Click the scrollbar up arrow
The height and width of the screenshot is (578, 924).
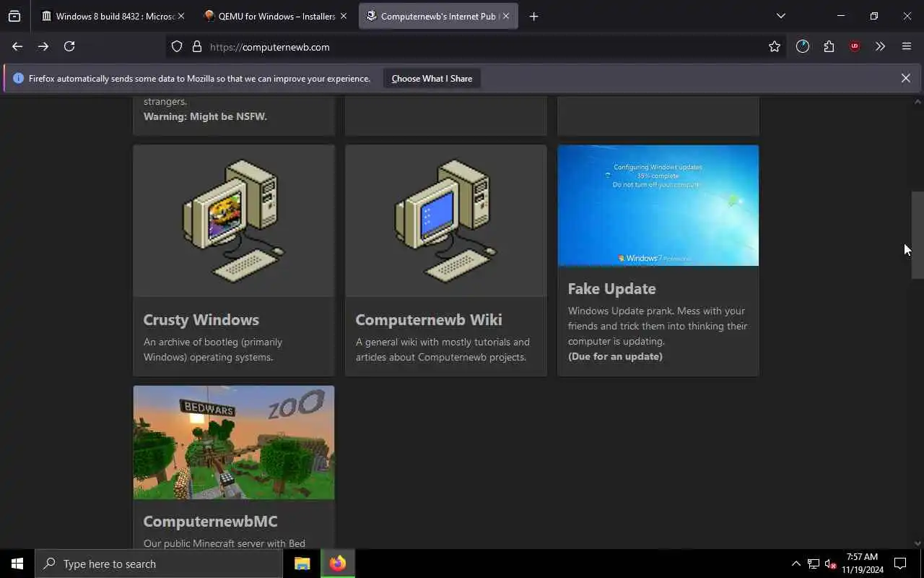pos(918,102)
